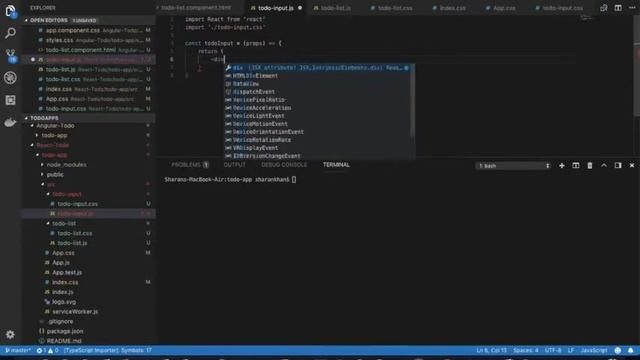Switch to the App.css editor tab

coord(504,8)
